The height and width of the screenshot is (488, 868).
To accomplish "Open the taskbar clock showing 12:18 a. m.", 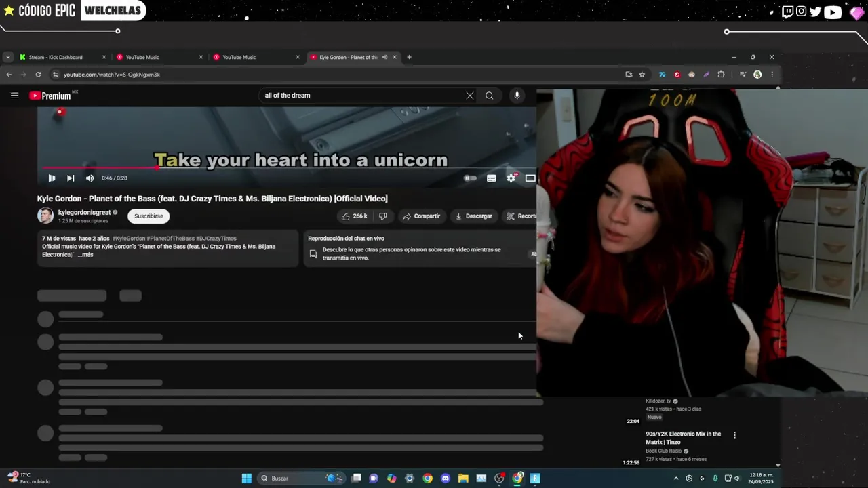I will pos(762,479).
